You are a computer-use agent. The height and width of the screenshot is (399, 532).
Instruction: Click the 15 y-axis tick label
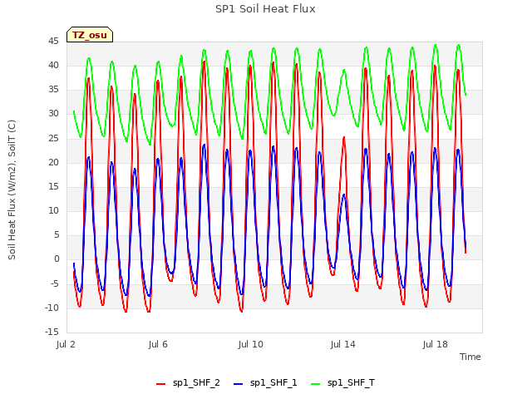pyautogui.click(x=53, y=186)
